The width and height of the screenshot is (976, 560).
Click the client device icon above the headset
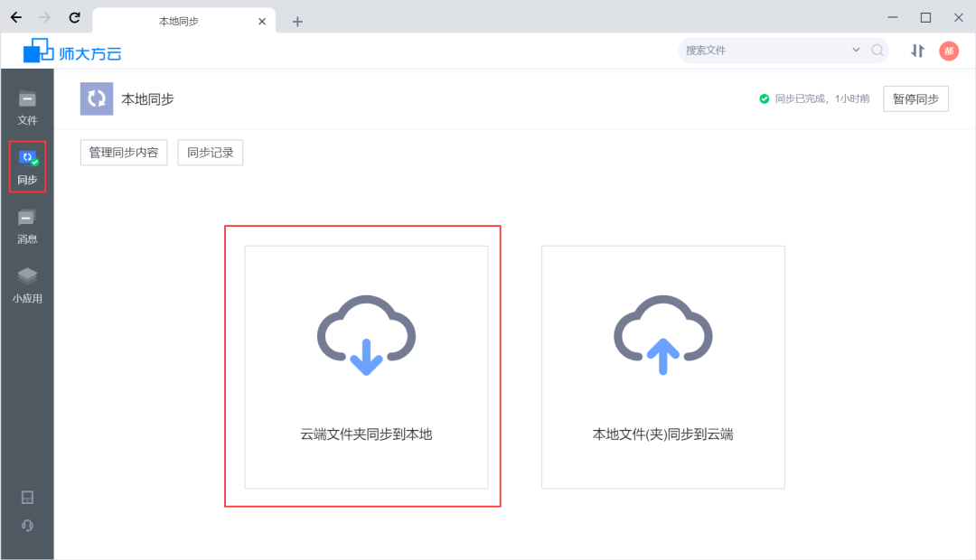tap(27, 496)
